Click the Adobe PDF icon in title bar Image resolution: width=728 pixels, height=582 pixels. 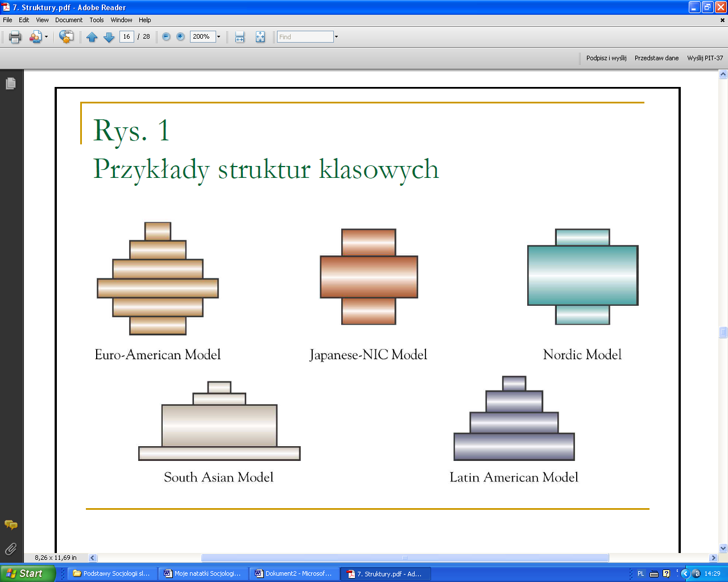(x=6, y=7)
